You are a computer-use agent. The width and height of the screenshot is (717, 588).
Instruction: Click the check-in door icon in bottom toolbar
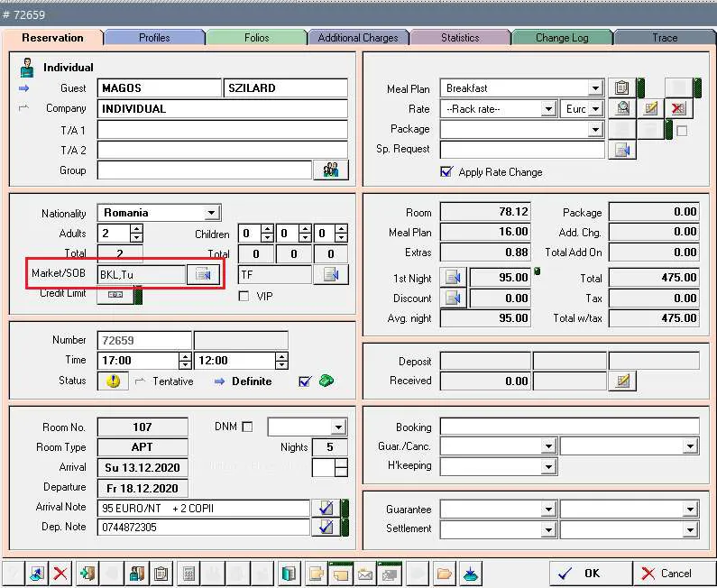point(87,574)
